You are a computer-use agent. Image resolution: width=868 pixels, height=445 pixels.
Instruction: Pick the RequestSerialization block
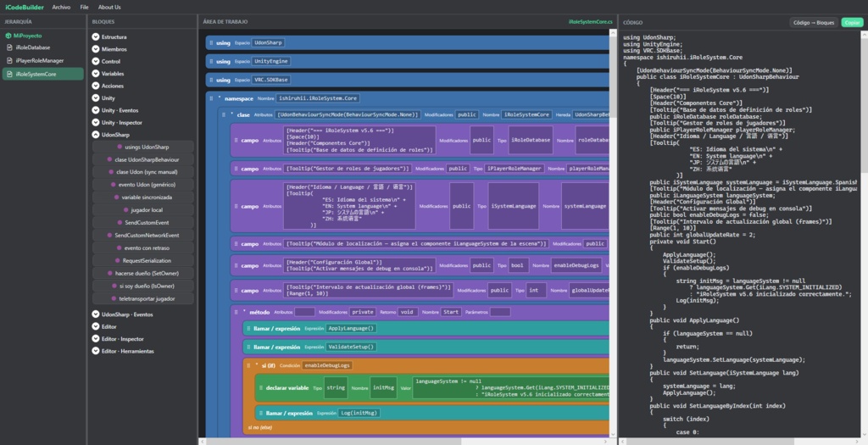tap(142, 261)
